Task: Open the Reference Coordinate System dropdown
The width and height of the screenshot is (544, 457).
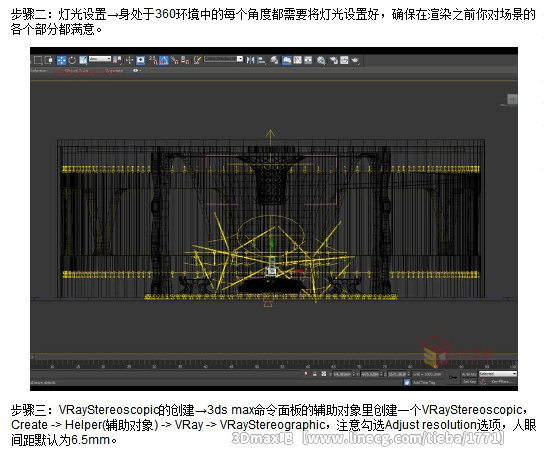Action: pyautogui.click(x=100, y=59)
